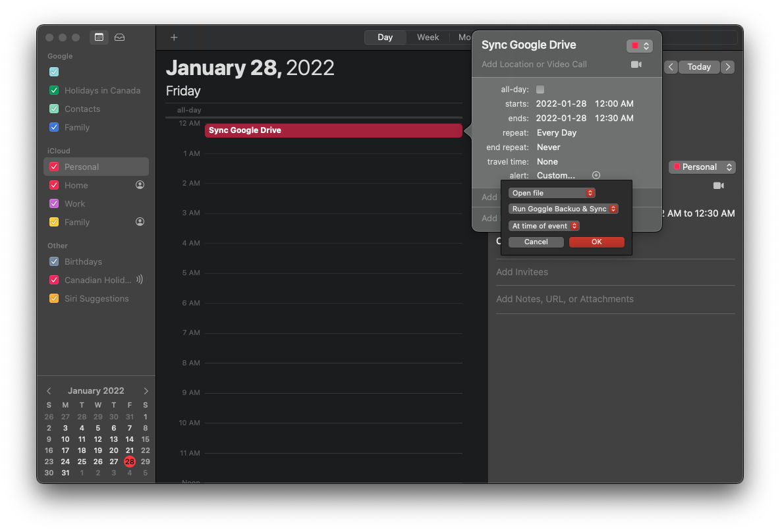Switch to Month view tab
This screenshot has width=780, height=532.
[x=464, y=38]
